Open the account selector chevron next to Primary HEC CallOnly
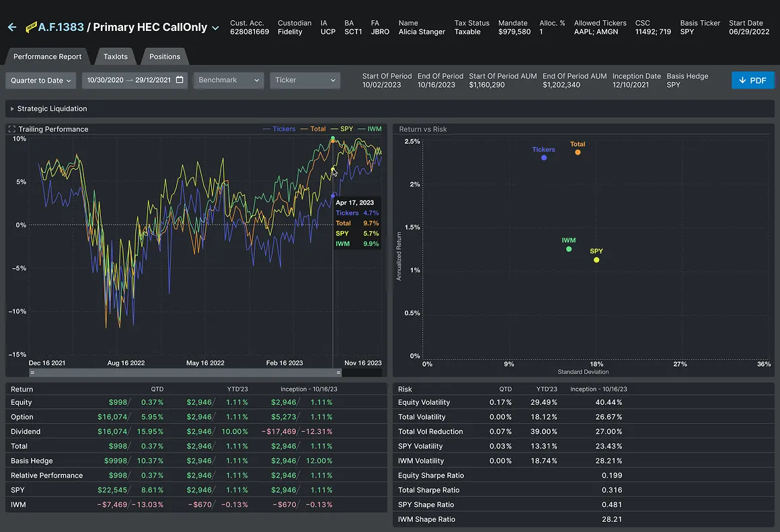This screenshot has height=532, width=780. point(216,28)
